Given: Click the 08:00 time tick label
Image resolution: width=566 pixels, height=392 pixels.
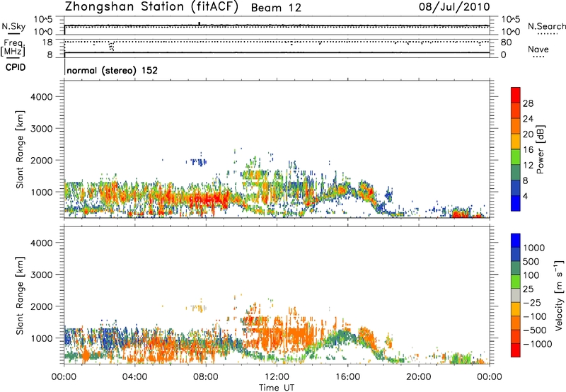Looking at the screenshot, I should 206,377.
